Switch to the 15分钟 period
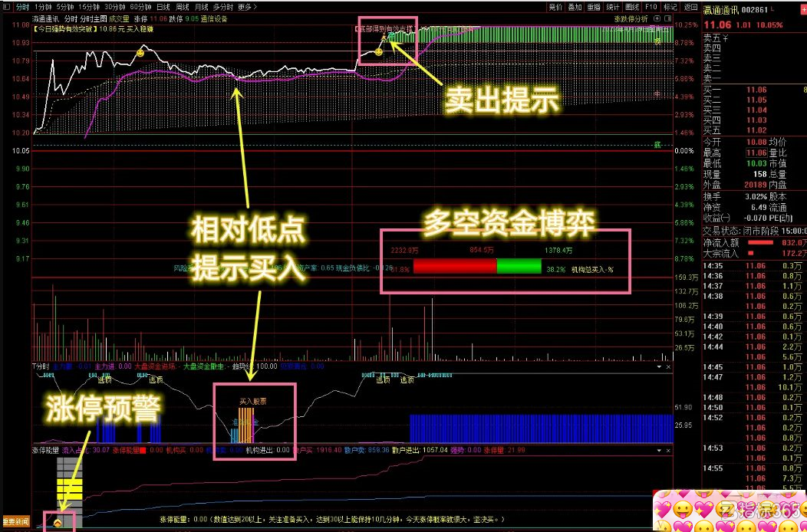807x532 pixels. click(89, 7)
